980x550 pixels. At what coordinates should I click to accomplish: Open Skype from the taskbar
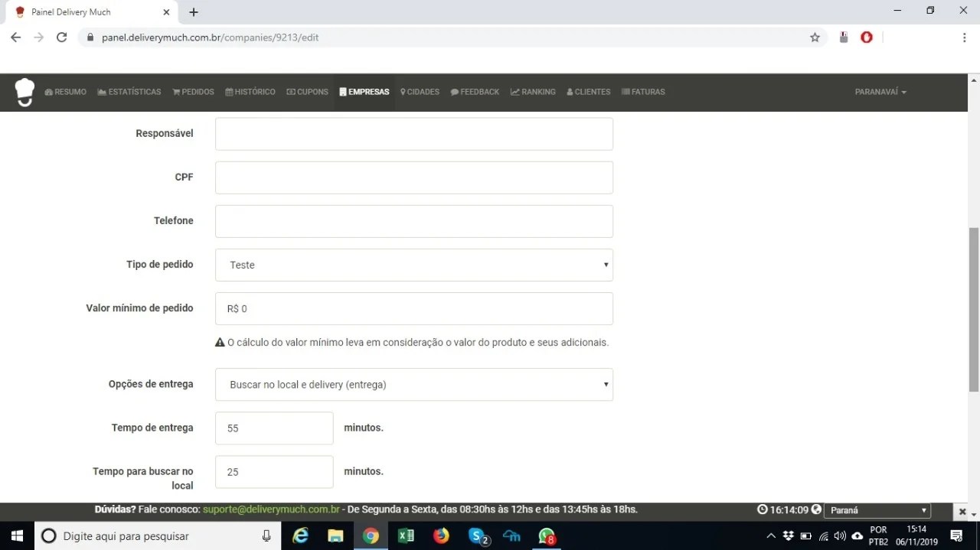(478, 536)
